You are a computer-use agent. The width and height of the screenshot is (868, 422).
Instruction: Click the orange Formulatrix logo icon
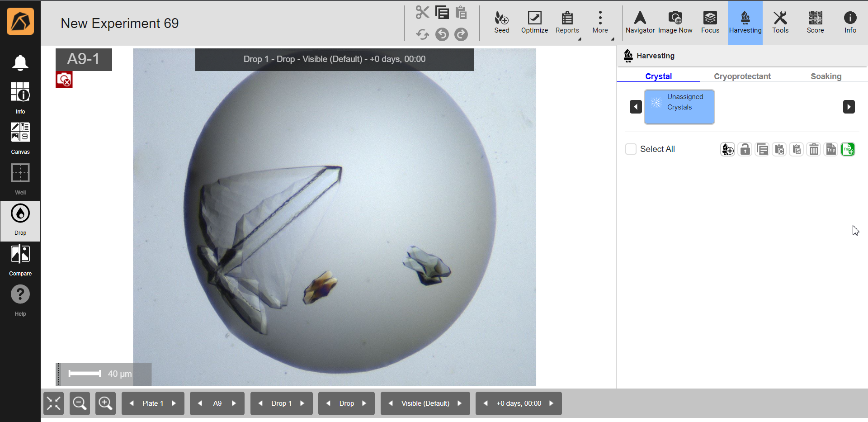click(20, 21)
